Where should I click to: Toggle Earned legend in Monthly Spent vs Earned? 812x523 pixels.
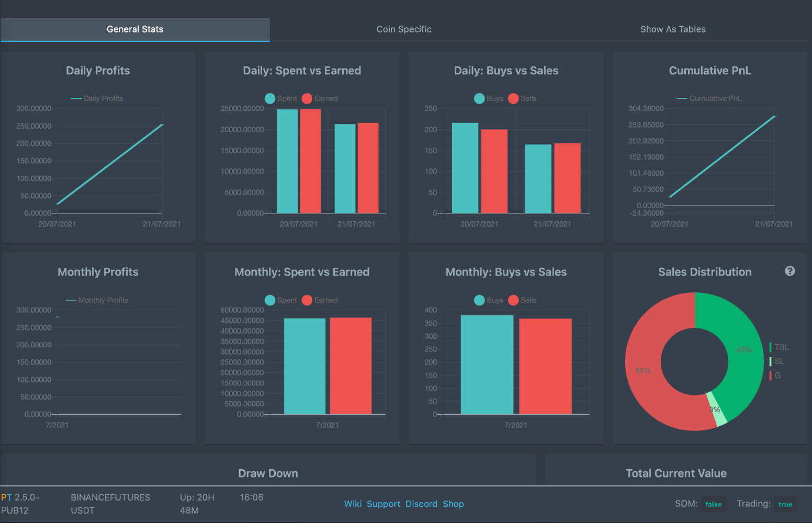pos(320,300)
